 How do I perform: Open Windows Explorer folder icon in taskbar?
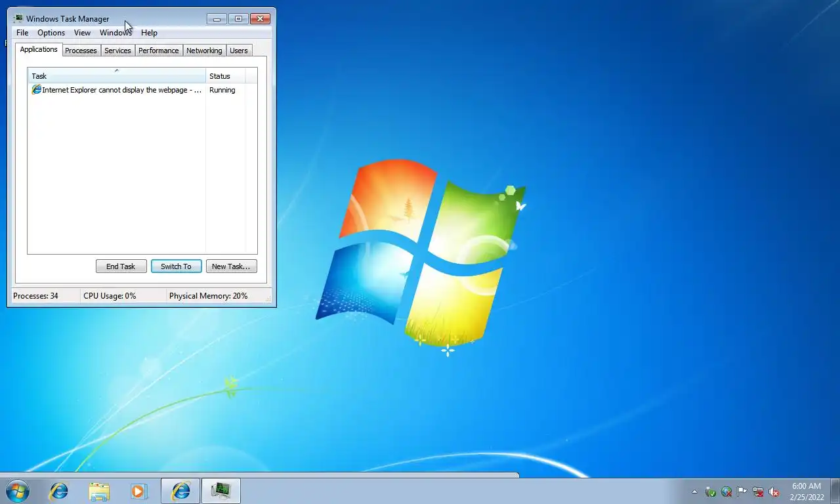[99, 491]
